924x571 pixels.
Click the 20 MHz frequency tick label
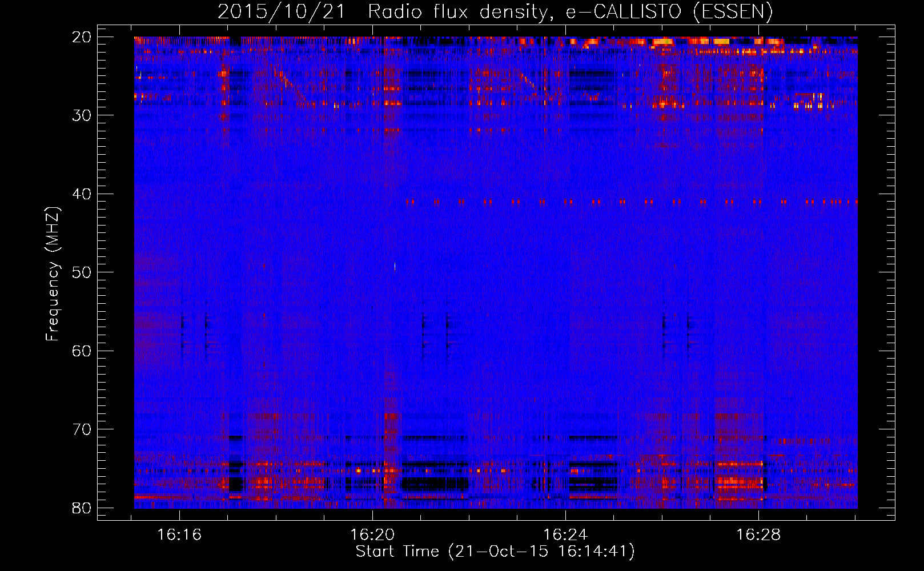click(x=82, y=37)
